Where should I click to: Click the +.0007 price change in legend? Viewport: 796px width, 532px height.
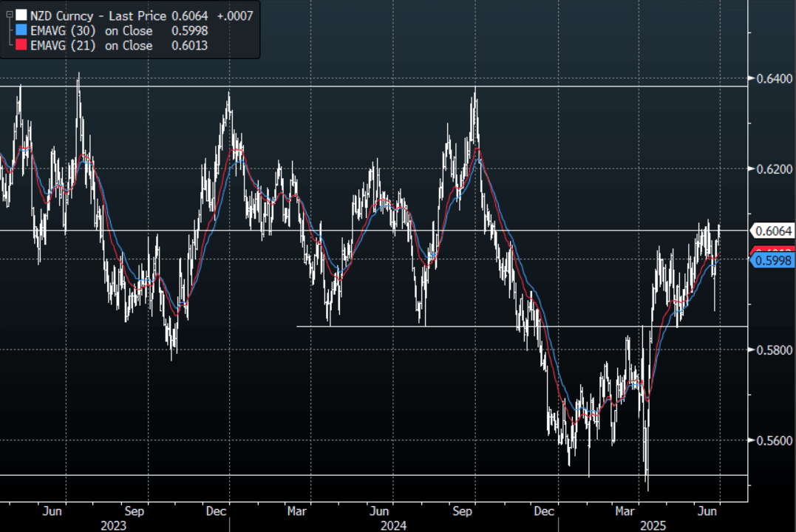[237, 16]
